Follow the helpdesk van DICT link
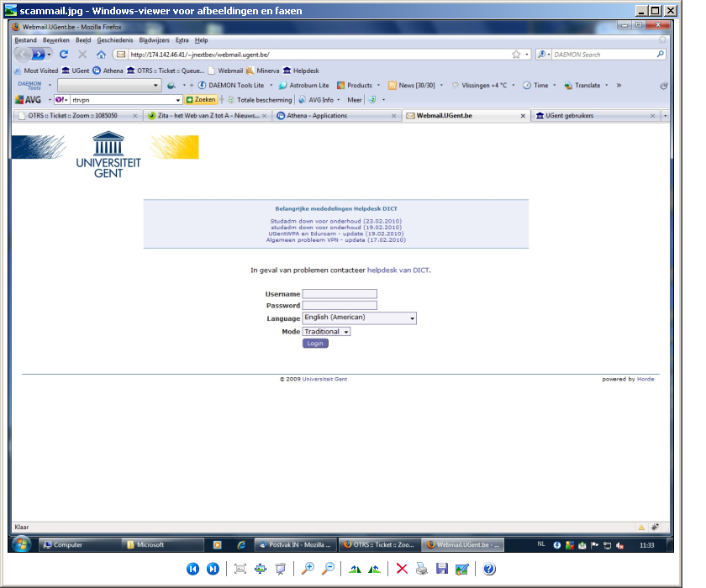This screenshot has width=706, height=588. click(398, 270)
